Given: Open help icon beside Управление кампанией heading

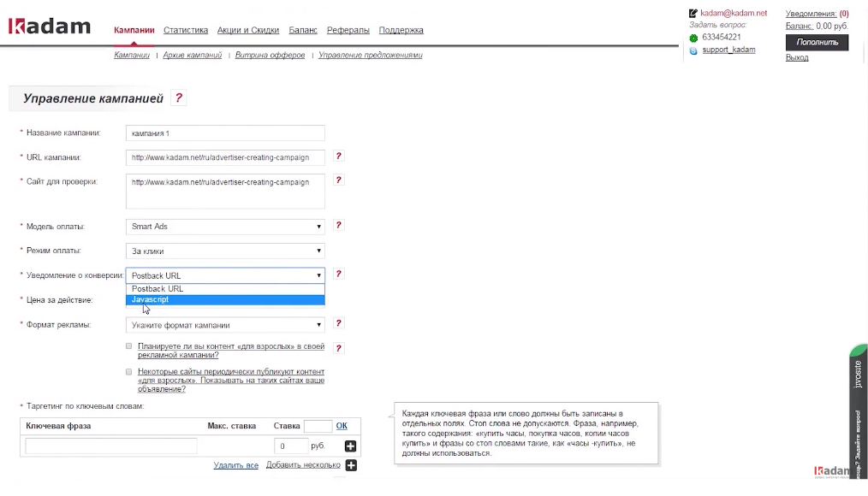Looking at the screenshot, I should (178, 97).
